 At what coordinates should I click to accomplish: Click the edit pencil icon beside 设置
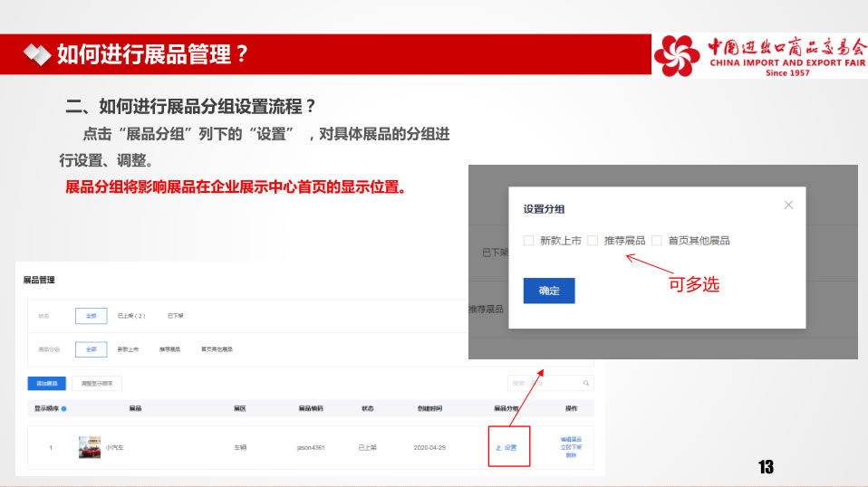coord(498,448)
